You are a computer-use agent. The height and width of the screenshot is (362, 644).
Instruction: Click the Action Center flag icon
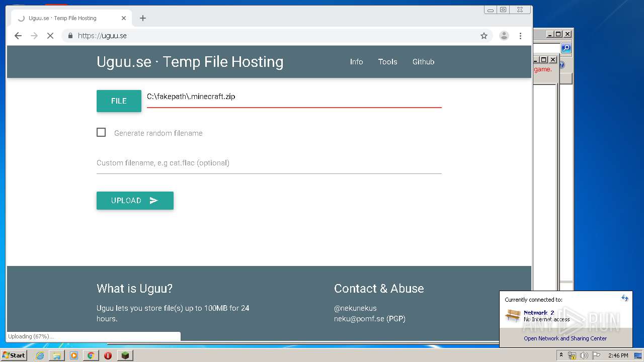coord(596,355)
